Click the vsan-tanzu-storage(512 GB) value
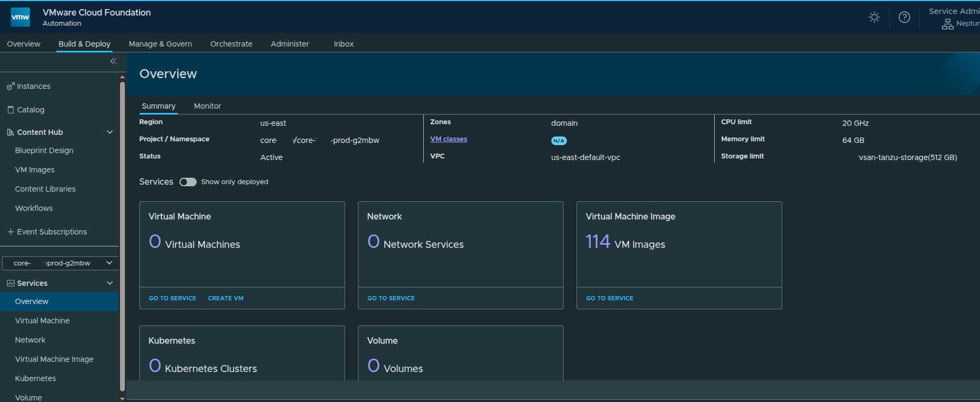 (x=908, y=157)
